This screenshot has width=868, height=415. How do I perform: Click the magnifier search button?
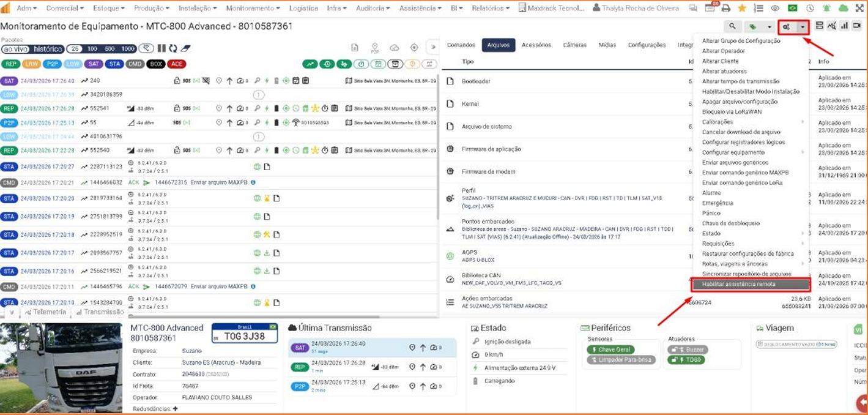[x=732, y=26]
